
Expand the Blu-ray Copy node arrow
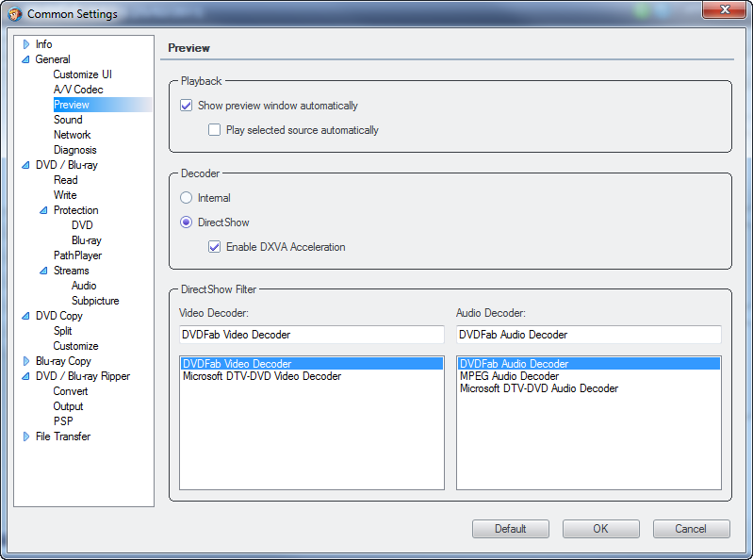pyautogui.click(x=26, y=361)
